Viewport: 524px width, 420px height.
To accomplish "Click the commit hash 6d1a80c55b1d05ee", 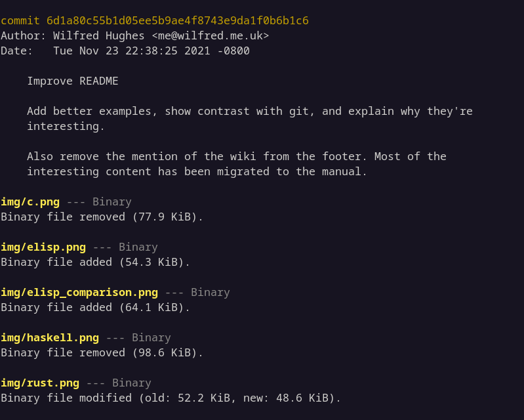I will 177,20.
